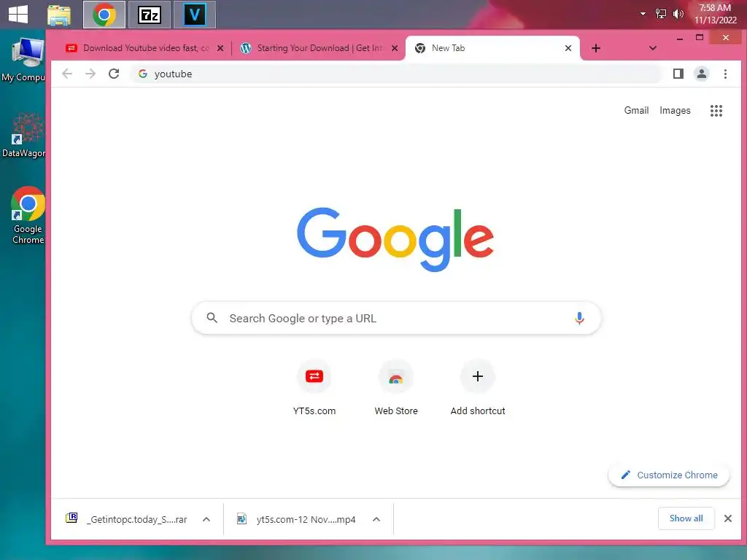The image size is (747, 560).
Task: Open Web Store shortcut
Action: coord(396,388)
